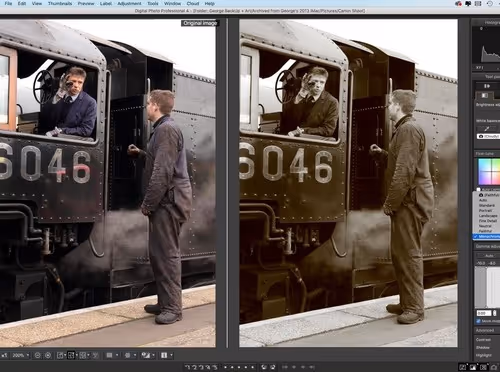Click the Auto gamma adjustment button
Screen dimensions: 500x372
pyautogui.click(x=489, y=256)
